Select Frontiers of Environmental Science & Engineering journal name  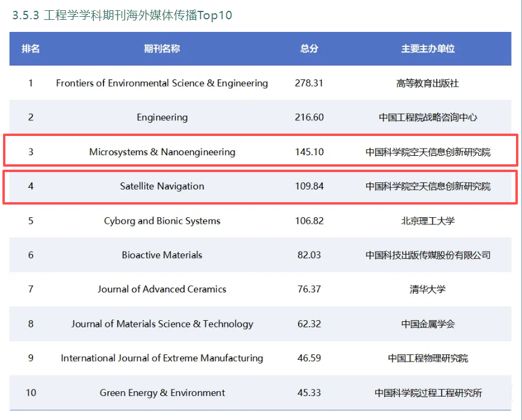(x=162, y=83)
